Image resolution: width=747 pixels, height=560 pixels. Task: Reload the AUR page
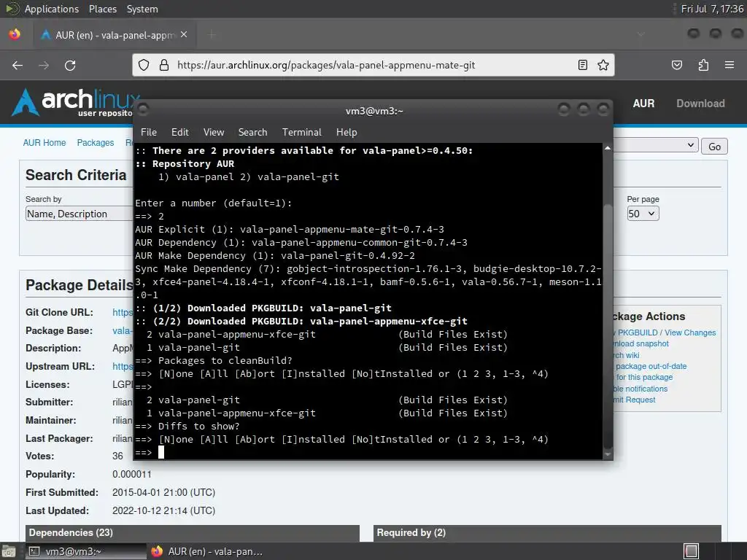tap(70, 65)
